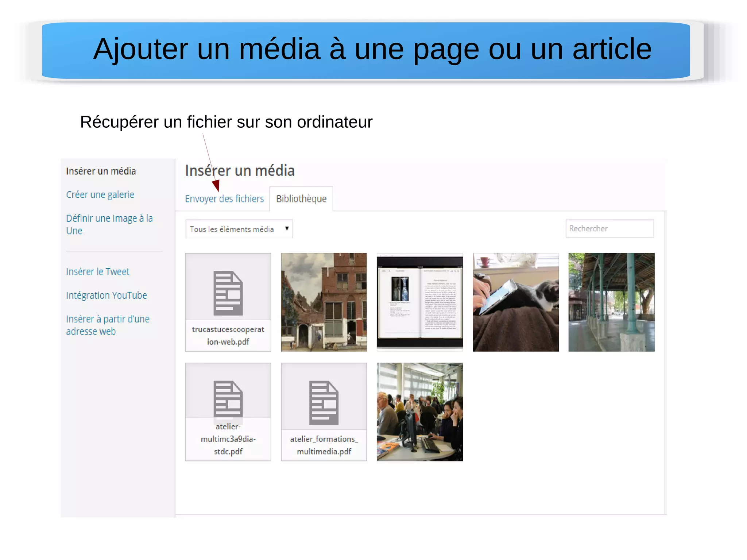This screenshot has height=560, width=747.
Task: Switch to 'Envoyer des fichiers' tab
Action: point(224,199)
